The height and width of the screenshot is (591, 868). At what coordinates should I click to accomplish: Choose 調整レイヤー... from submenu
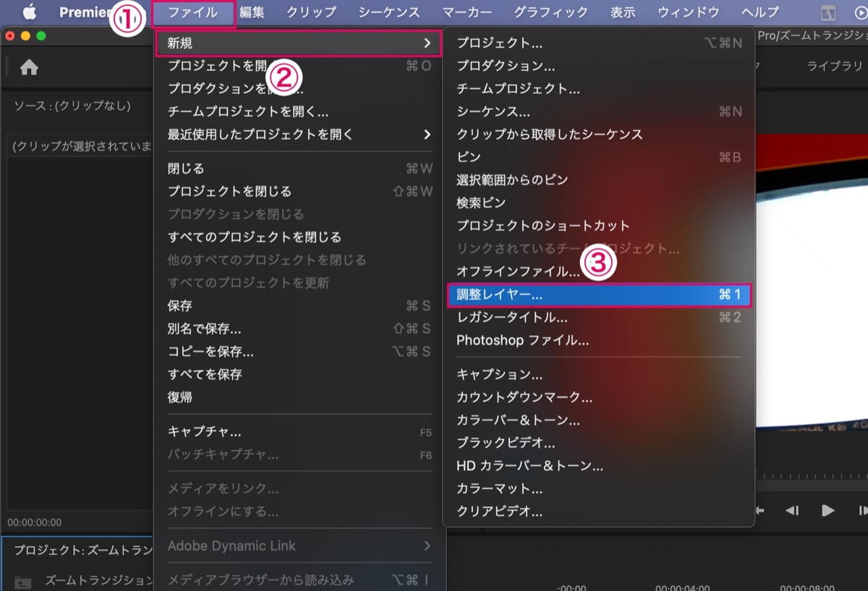point(599,295)
